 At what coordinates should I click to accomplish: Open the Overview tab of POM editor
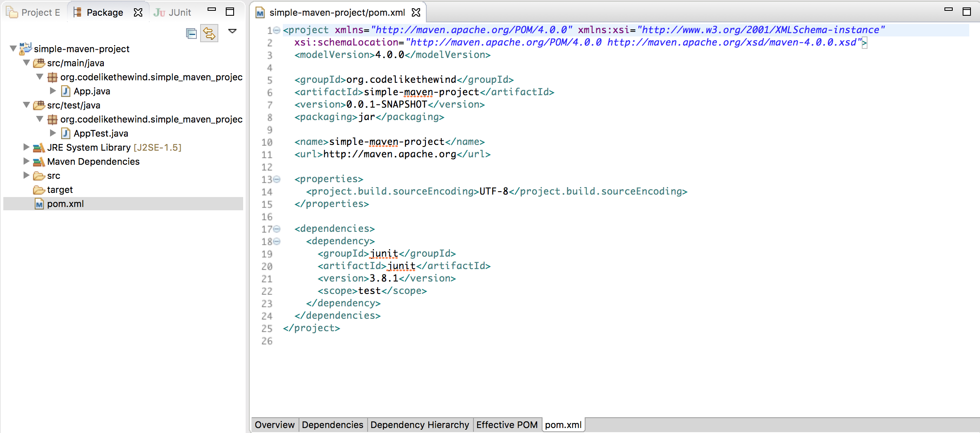[x=275, y=425]
